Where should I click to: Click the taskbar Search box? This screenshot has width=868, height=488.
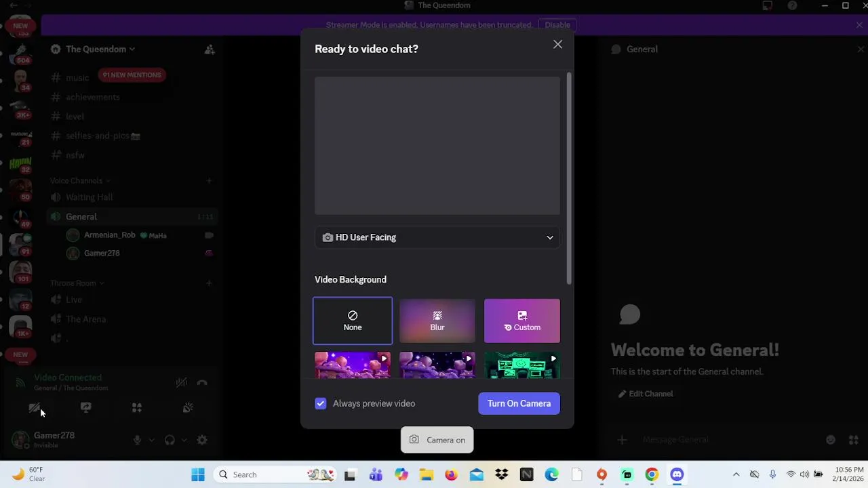(276, 474)
